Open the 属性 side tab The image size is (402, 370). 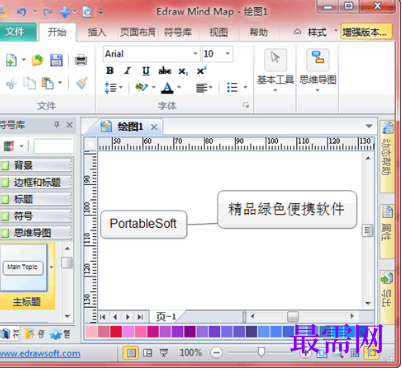click(x=387, y=231)
